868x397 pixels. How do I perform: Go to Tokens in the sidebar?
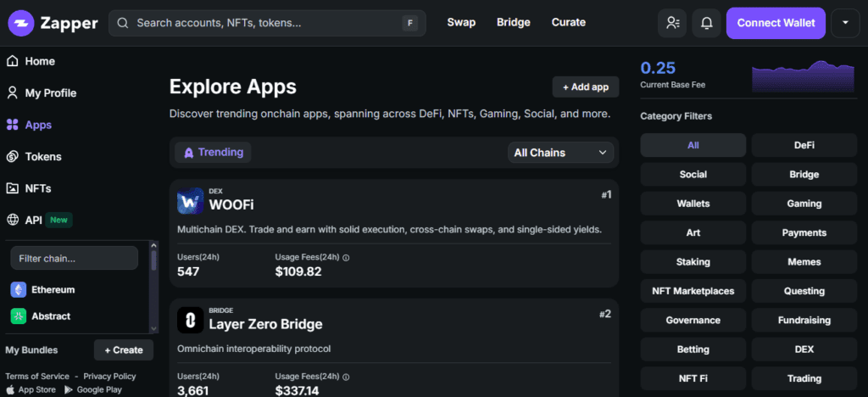pyautogui.click(x=42, y=156)
